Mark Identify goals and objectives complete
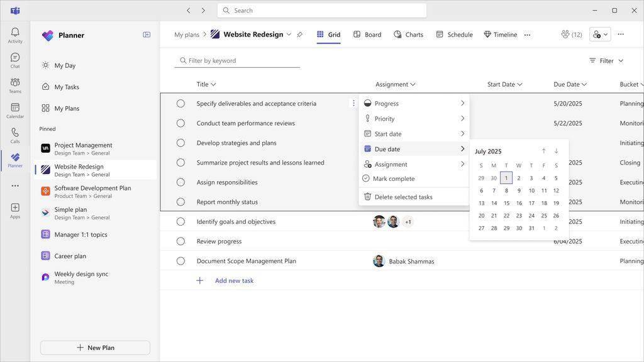Viewport: 644px width, 362px height. [180, 222]
